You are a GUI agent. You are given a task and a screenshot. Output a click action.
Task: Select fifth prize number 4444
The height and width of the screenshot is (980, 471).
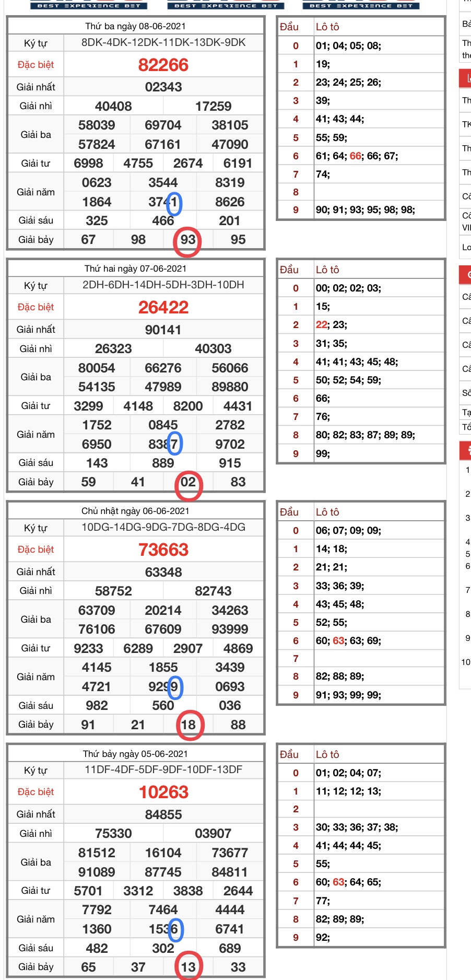coord(230,909)
